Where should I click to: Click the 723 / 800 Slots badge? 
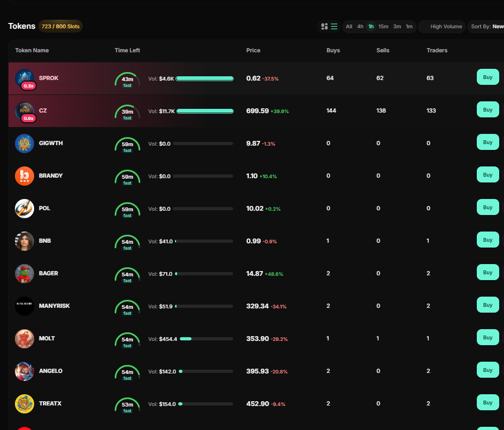(60, 26)
